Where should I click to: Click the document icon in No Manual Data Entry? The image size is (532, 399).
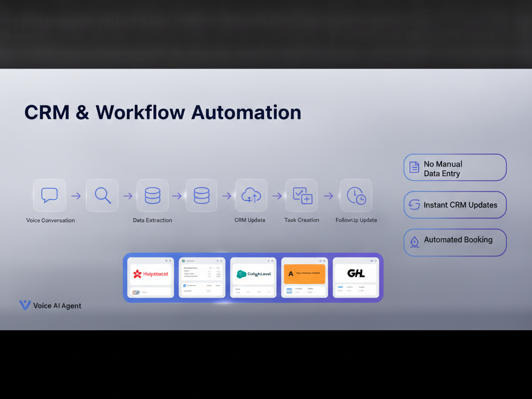(x=414, y=168)
